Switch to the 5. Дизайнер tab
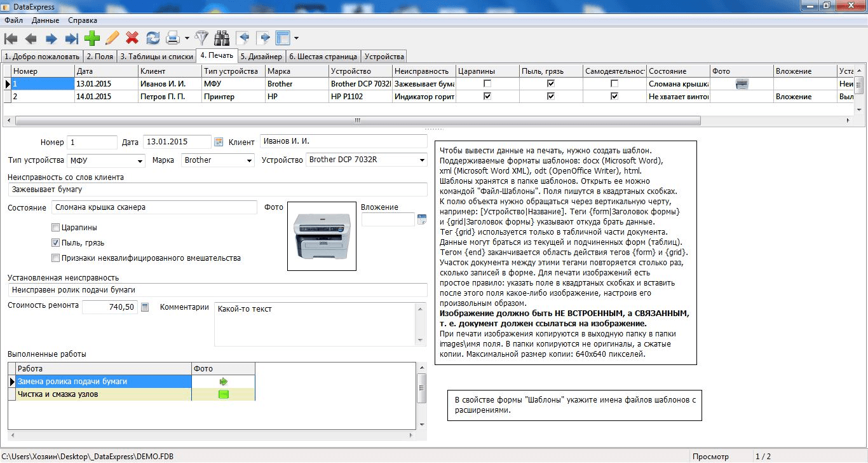The height and width of the screenshot is (463, 868). pos(261,57)
